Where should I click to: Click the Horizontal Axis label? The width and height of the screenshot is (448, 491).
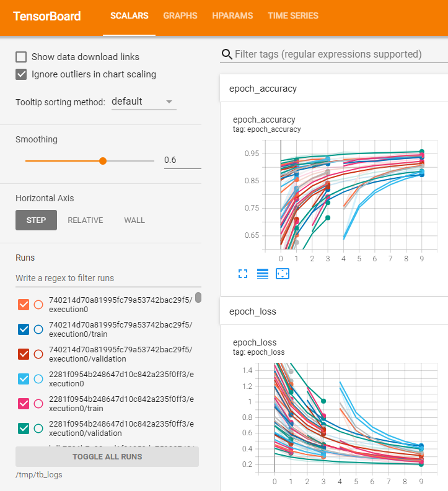[45, 198]
